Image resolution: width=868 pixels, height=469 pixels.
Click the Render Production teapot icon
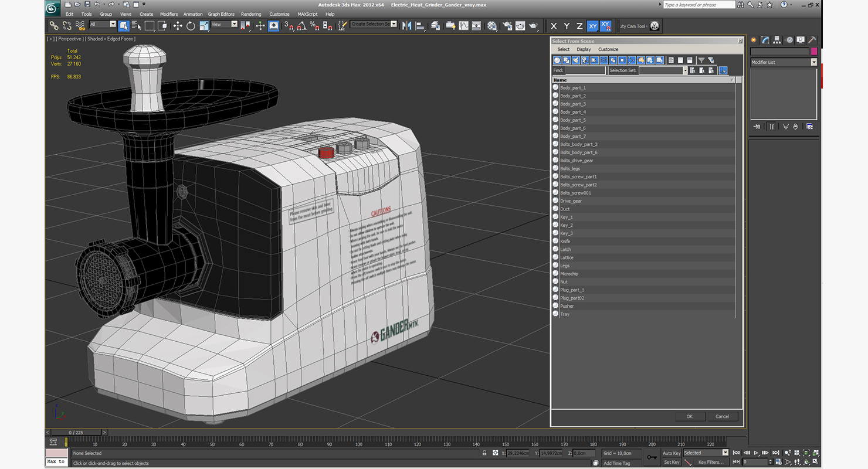533,26
